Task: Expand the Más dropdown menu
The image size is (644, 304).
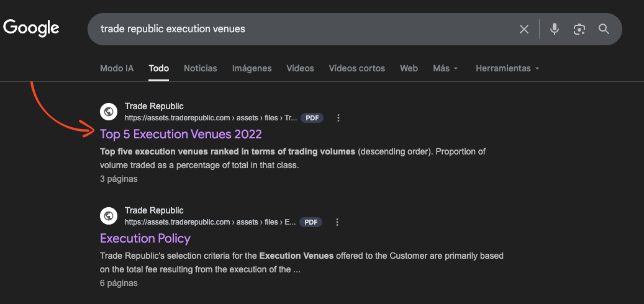Action: click(x=445, y=68)
